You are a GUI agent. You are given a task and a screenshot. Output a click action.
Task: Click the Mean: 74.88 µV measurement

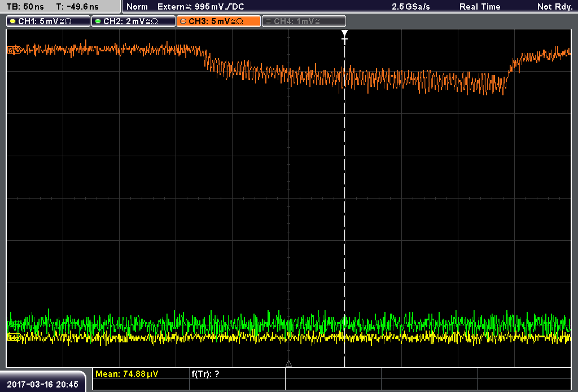[127, 374]
